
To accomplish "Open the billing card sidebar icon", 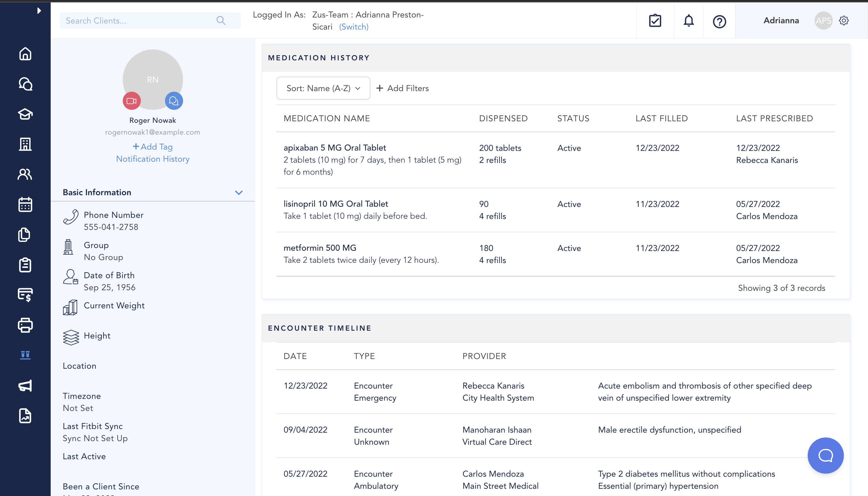I will click(x=25, y=295).
